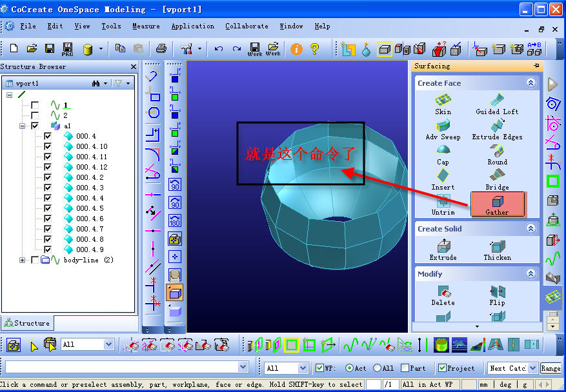Viewport: 566px width, 392px height.
Task: Print the current viewport
Action: 161,48
